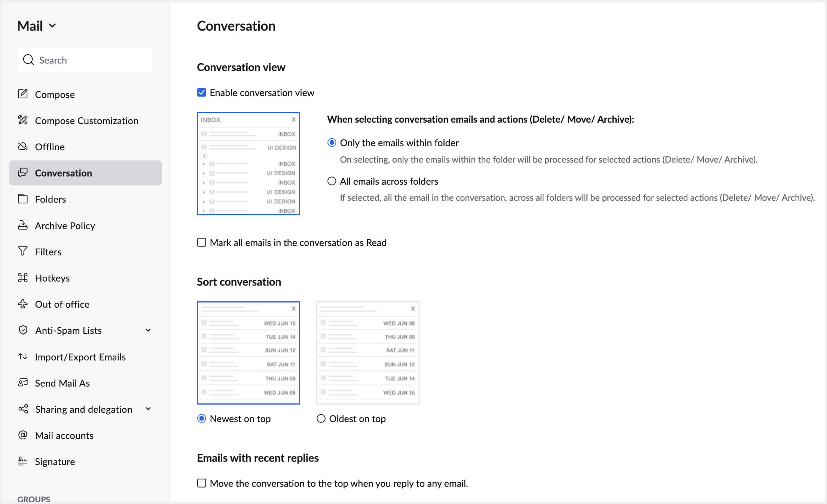This screenshot has width=827, height=504.
Task: Expand Sharing and delegation submenu
Action: [150, 409]
